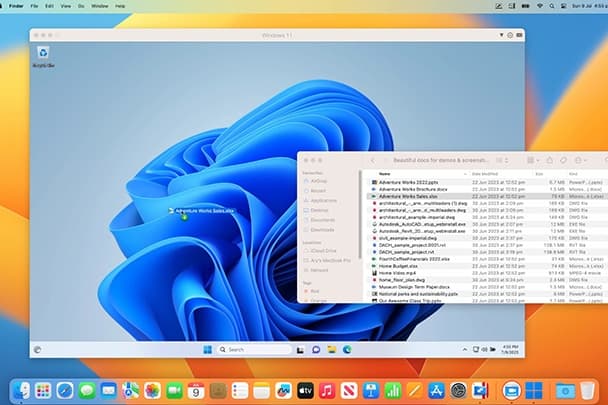Select iCloud Drive in the Finder sidebar

(x=320, y=251)
